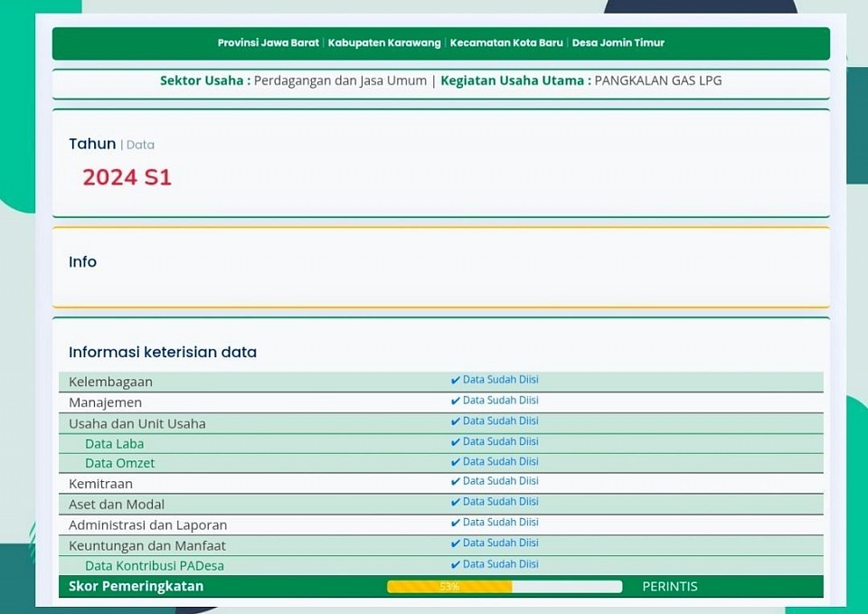Click the checkmark icon in Kelembagaan row
Viewport: 868px width, 614px height.
[456, 381]
